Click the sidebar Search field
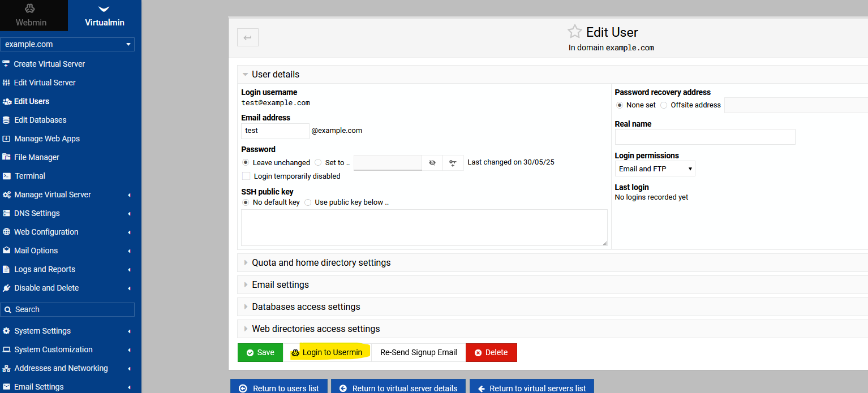Screen dimensions: 868x393 pyautogui.click(x=67, y=309)
